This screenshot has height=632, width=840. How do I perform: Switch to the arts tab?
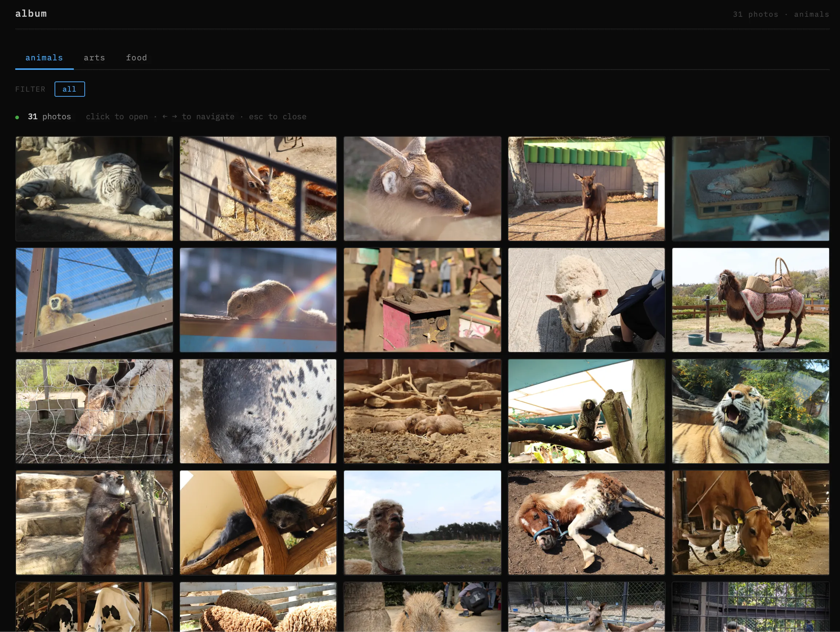[x=94, y=58]
